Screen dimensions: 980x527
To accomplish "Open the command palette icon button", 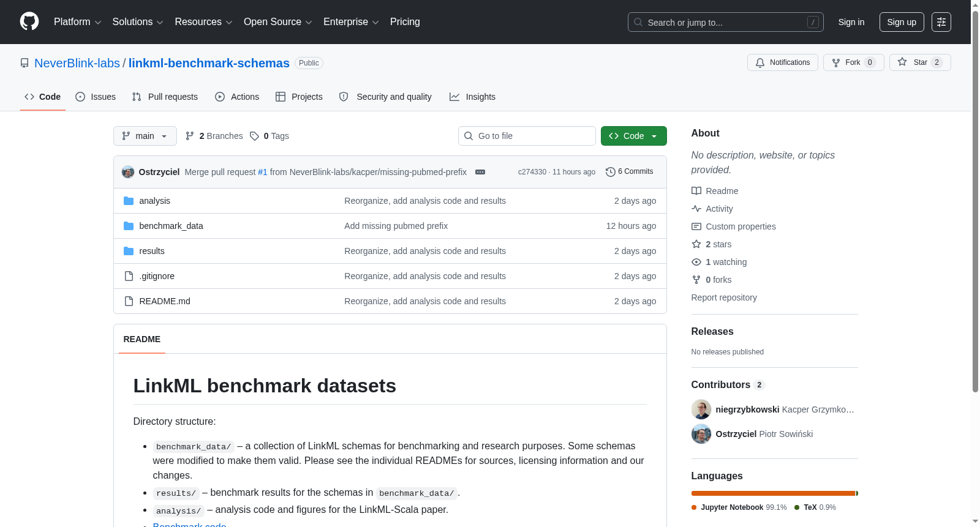I will pos(941,22).
